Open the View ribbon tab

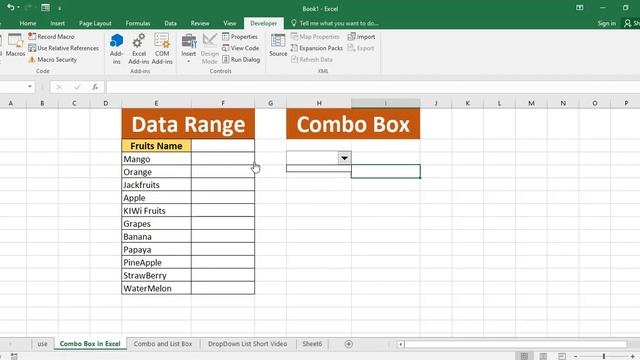pyautogui.click(x=230, y=23)
